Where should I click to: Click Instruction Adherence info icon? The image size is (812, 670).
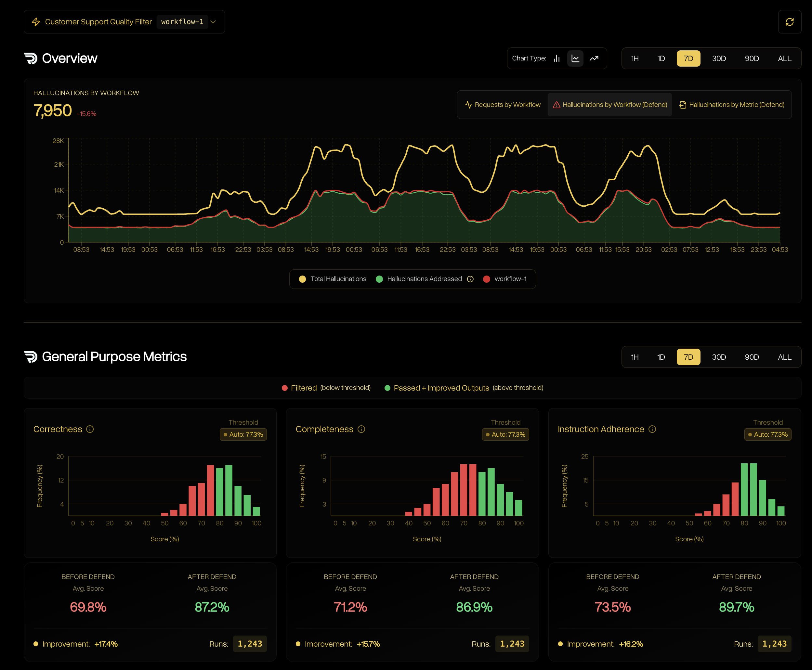[652, 429]
